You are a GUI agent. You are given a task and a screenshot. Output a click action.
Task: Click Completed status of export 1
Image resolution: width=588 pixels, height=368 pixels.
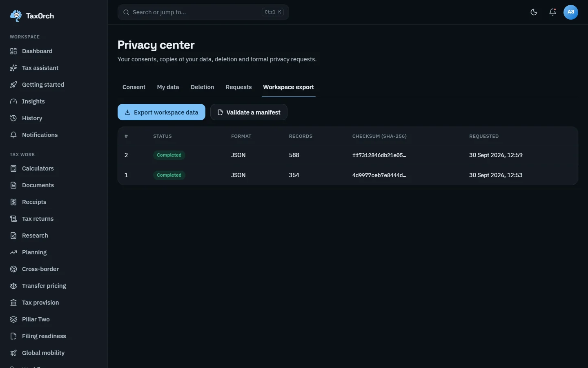[169, 175]
